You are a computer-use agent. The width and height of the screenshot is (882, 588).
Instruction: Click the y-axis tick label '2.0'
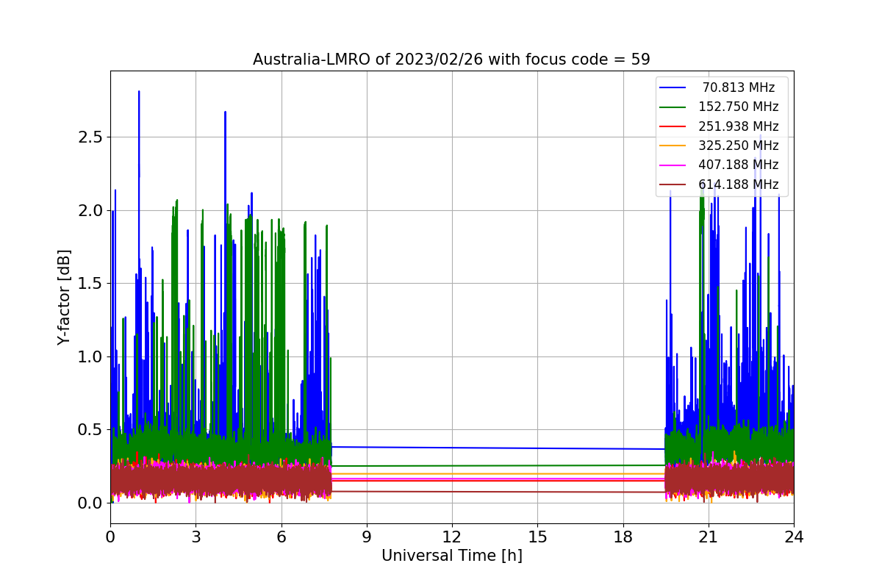click(90, 211)
